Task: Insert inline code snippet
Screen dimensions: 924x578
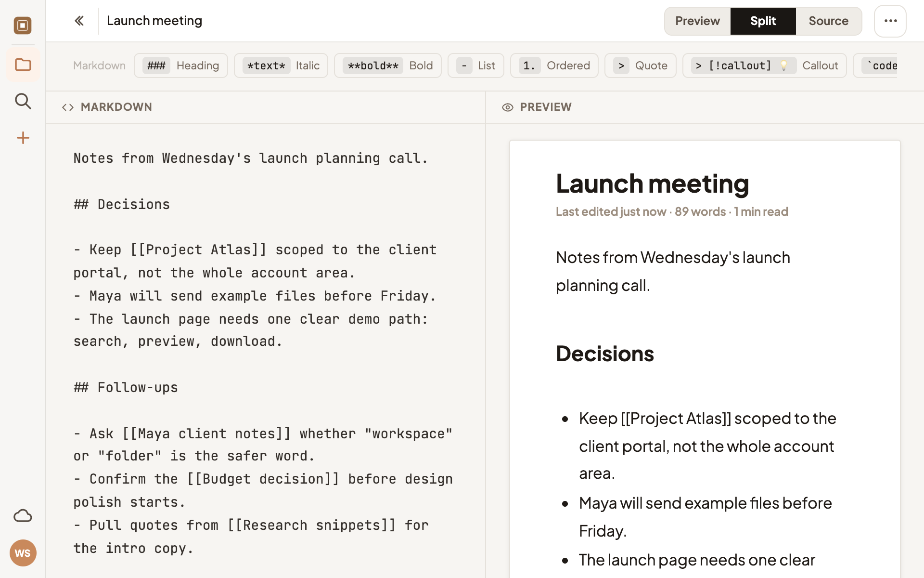Action: click(876, 66)
